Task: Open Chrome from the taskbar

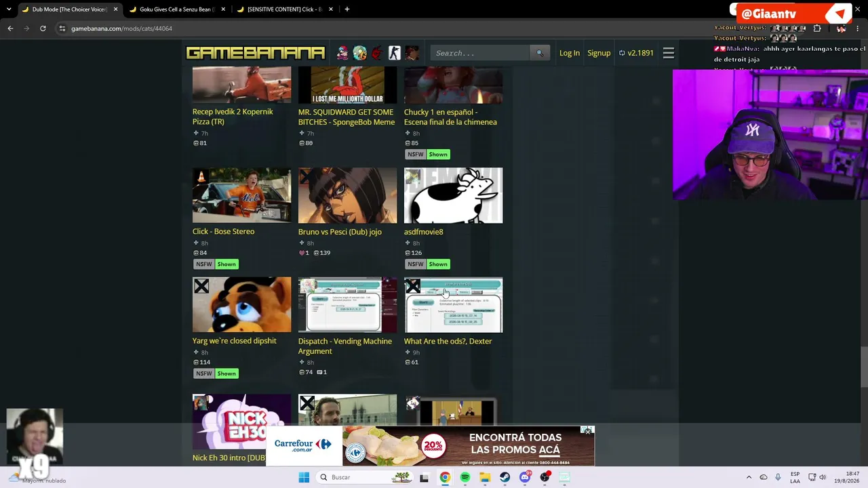Action: 445,477
